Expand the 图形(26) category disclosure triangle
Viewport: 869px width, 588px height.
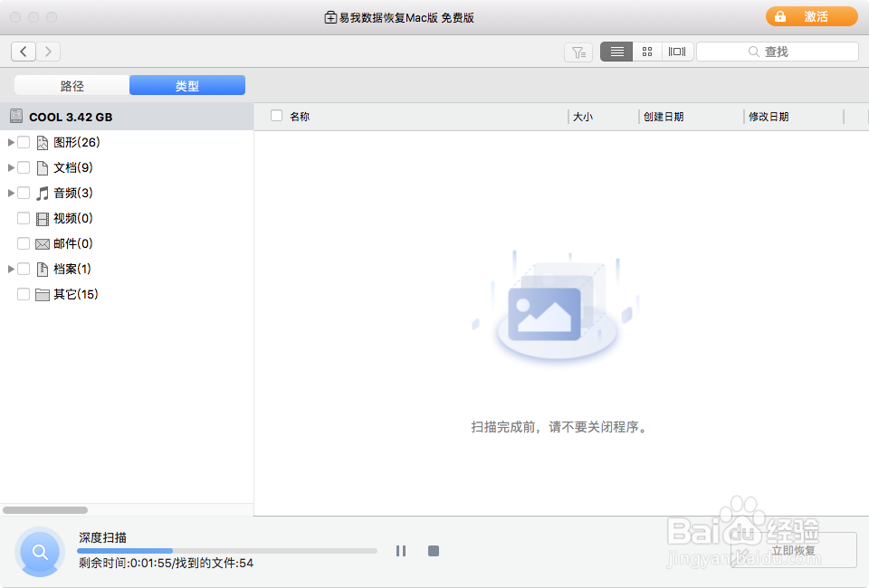click(x=10, y=142)
